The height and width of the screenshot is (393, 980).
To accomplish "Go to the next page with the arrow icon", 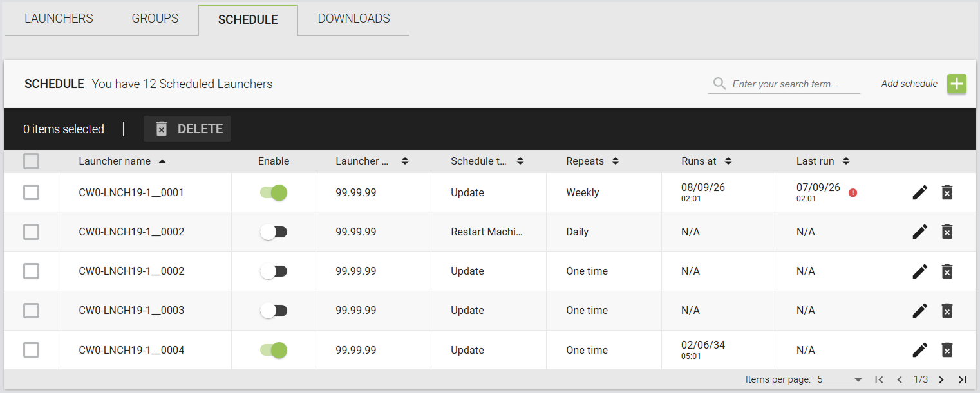I will (x=941, y=379).
